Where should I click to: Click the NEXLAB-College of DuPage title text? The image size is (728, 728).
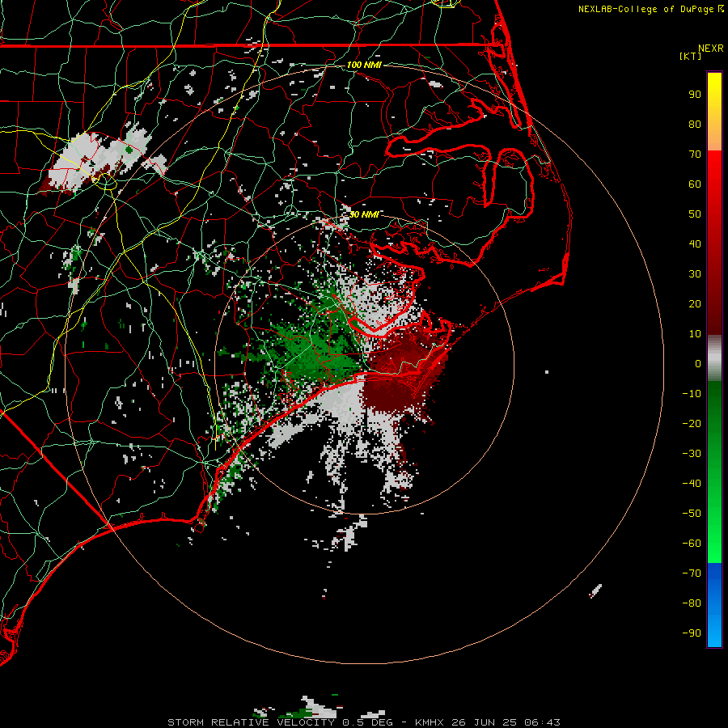pos(647,9)
